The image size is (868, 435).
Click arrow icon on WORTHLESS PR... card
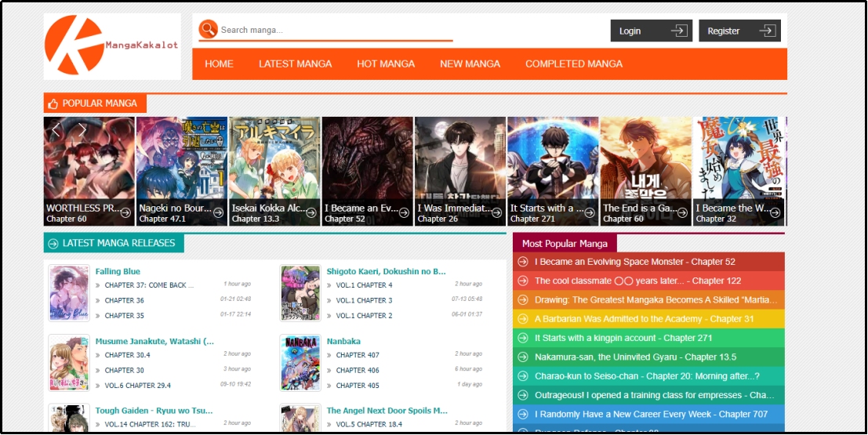[x=125, y=212]
